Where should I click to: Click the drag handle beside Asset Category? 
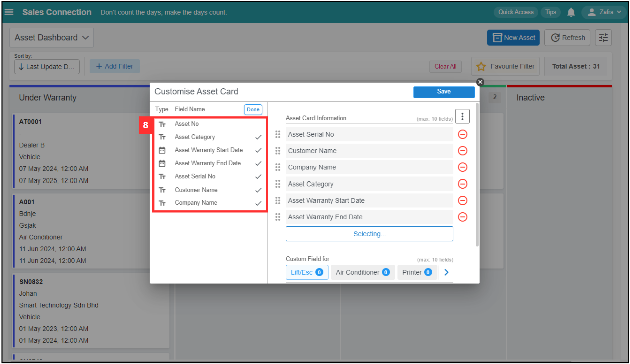click(x=278, y=184)
